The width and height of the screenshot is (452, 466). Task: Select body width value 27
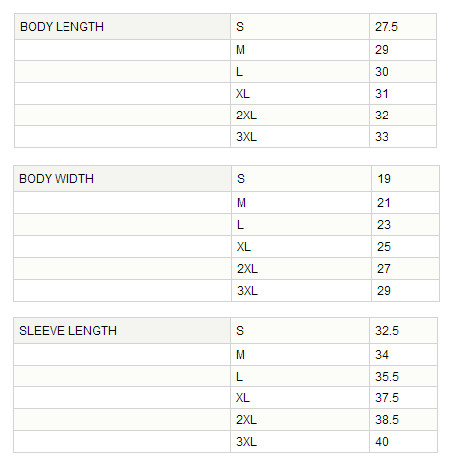tap(384, 269)
